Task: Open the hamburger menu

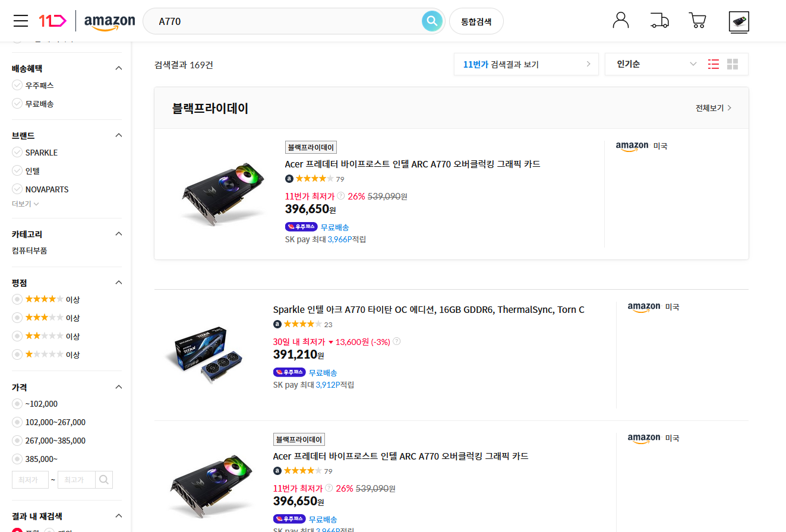Action: click(x=21, y=21)
